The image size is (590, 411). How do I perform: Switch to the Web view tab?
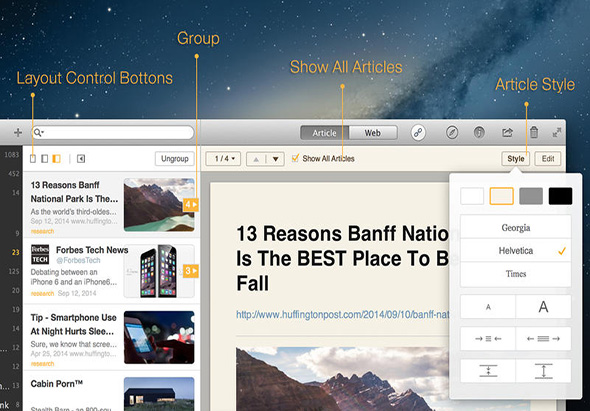373,133
